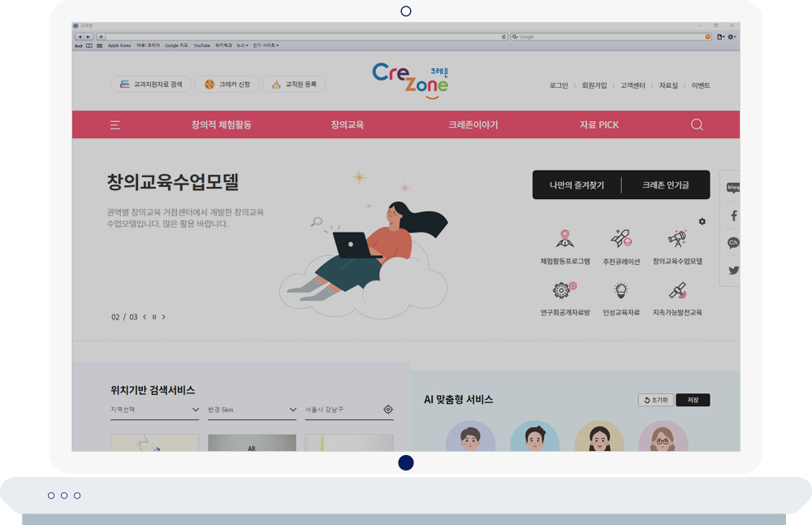Image resolution: width=812 pixels, height=525 pixels.
Task: Click the 인성교육자료 lightbulb icon
Action: 621,290
